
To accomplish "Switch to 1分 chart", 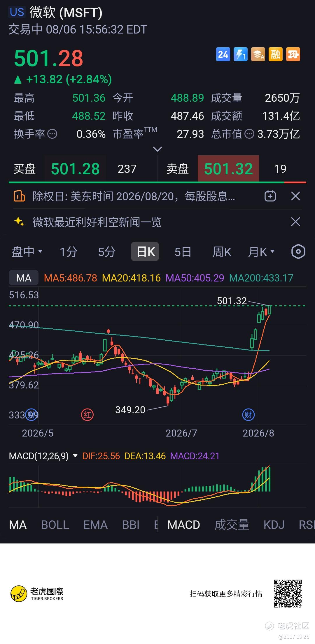I will tap(69, 251).
